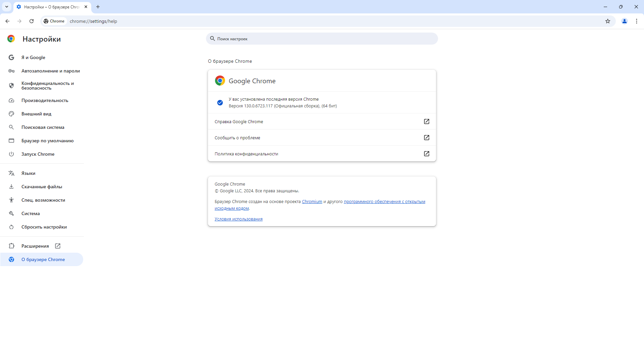The width and height of the screenshot is (644, 349).
Task: Click the blue update checkmark icon
Action: (220, 103)
